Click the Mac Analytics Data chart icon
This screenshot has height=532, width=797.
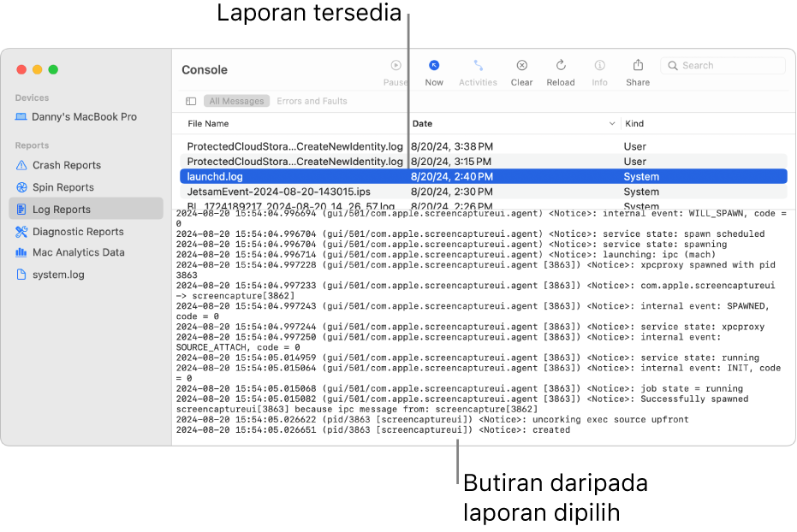(x=21, y=252)
